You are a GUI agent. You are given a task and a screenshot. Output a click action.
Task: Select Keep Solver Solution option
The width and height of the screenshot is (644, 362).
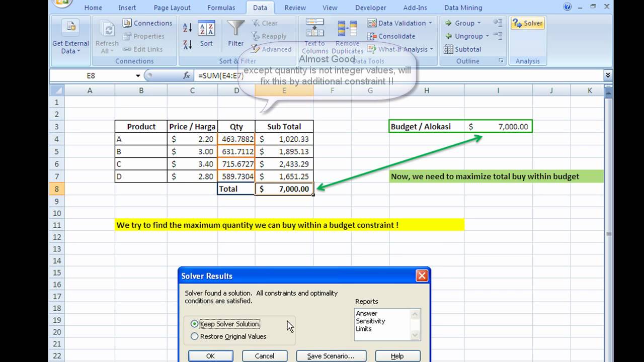click(225, 324)
